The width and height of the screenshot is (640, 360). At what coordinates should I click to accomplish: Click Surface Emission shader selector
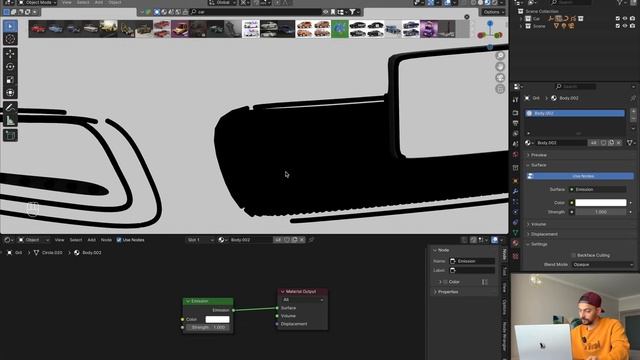(598, 189)
